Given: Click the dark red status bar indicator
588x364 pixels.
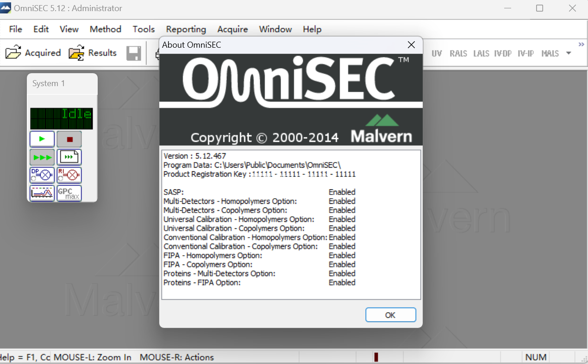Looking at the screenshot, I should (376, 357).
